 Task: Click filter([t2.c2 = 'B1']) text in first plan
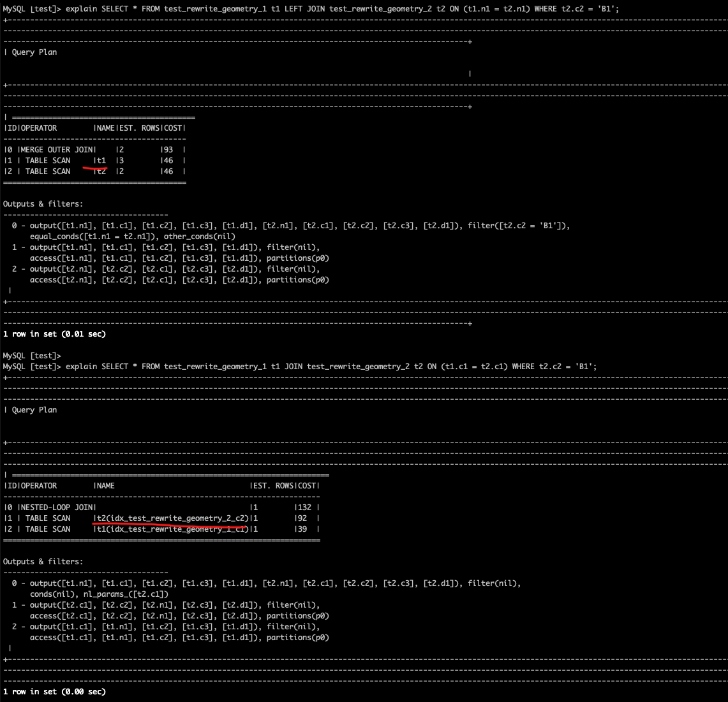(x=518, y=226)
